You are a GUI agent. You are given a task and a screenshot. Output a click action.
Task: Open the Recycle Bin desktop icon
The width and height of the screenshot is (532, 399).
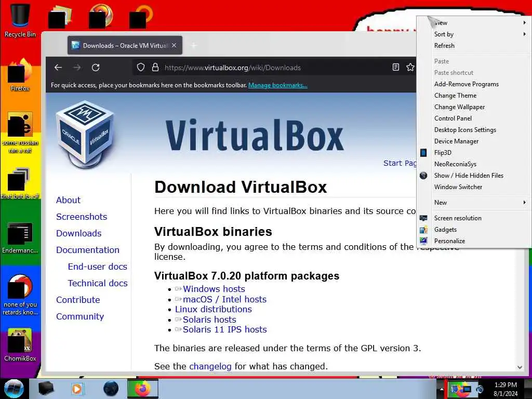tap(20, 19)
